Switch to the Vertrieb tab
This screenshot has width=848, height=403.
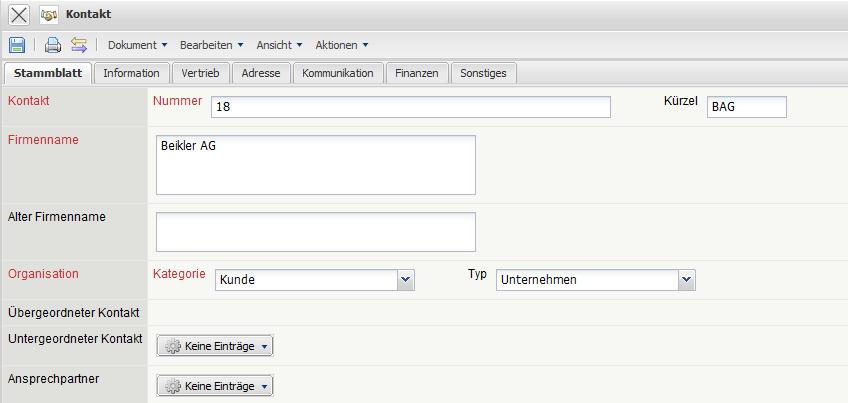pos(201,73)
